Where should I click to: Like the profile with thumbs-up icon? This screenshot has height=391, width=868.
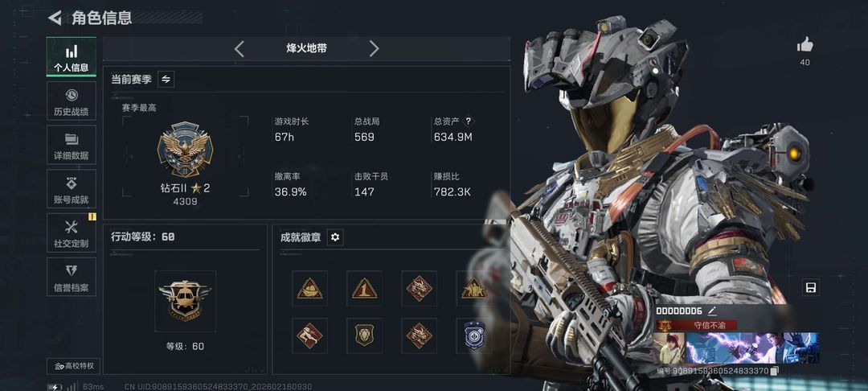click(805, 44)
